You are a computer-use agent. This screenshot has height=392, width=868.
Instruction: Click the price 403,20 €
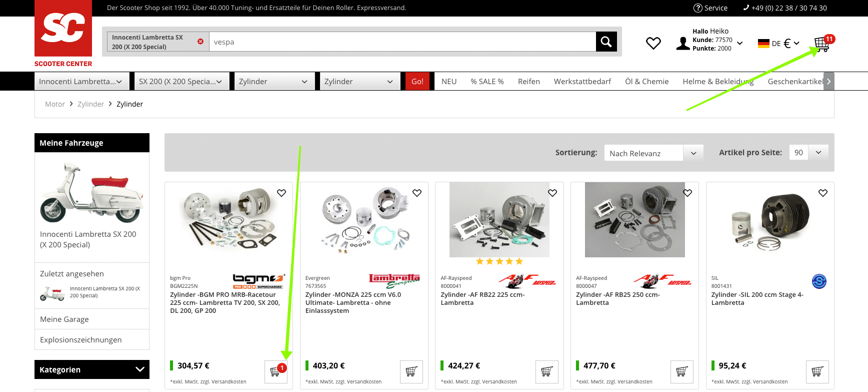[328, 366]
